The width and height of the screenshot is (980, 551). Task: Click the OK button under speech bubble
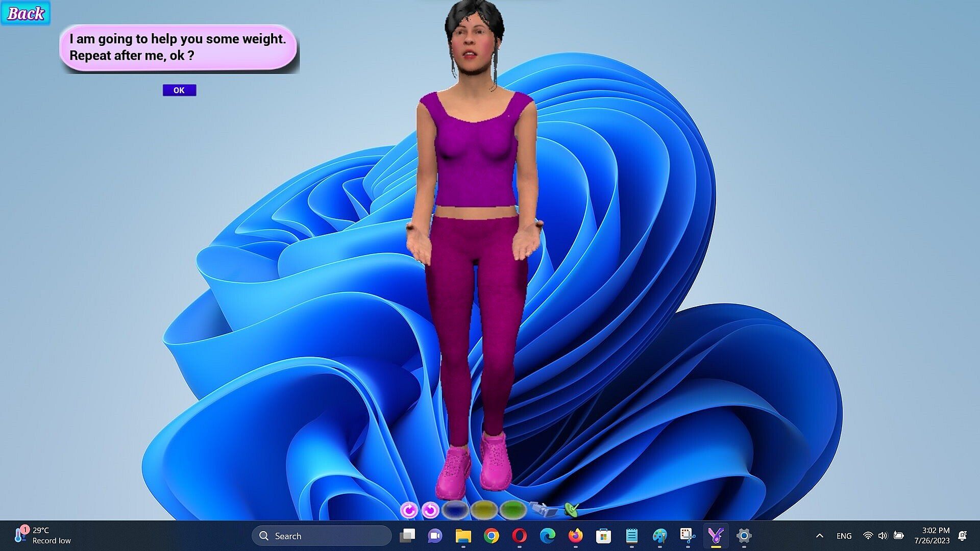(x=179, y=90)
